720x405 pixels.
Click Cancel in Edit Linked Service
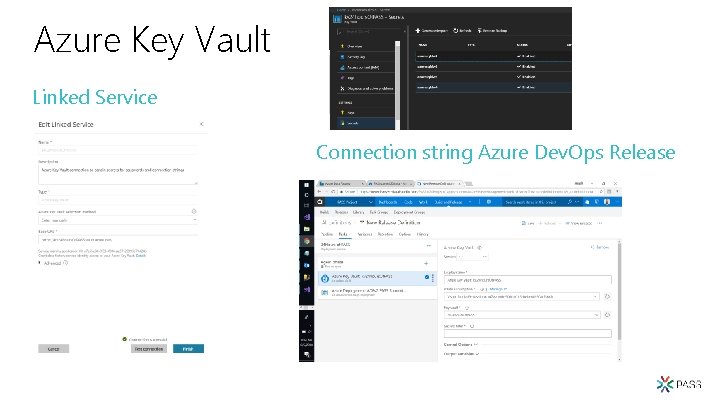click(54, 349)
